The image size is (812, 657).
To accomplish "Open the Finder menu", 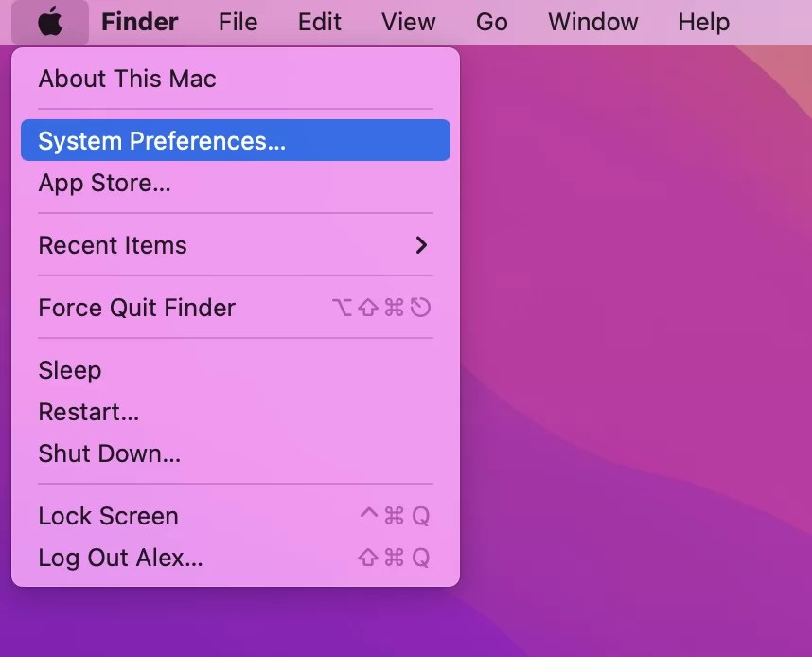I will click(139, 22).
